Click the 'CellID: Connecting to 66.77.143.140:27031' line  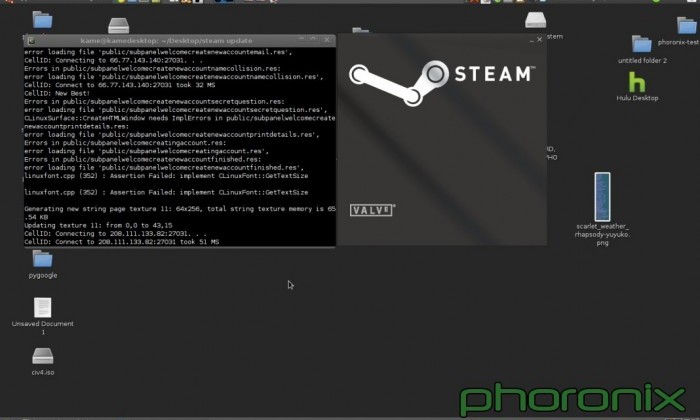tap(113, 60)
